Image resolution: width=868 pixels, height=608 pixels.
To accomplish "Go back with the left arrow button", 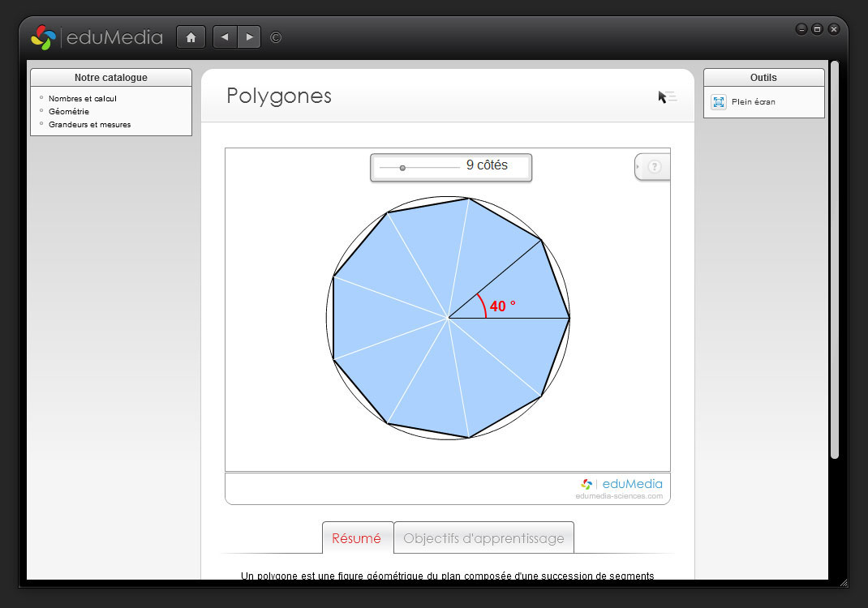I will (x=225, y=37).
